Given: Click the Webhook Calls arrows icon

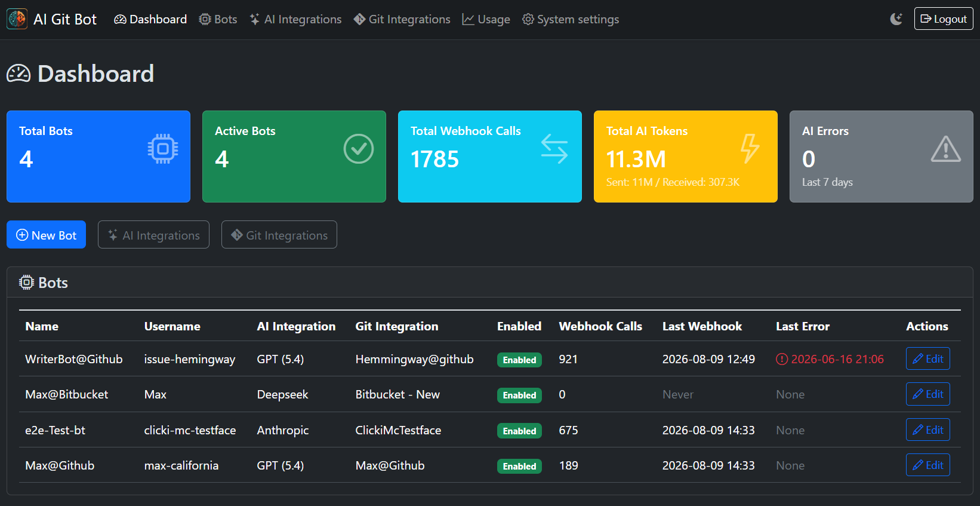Looking at the screenshot, I should 554,149.
